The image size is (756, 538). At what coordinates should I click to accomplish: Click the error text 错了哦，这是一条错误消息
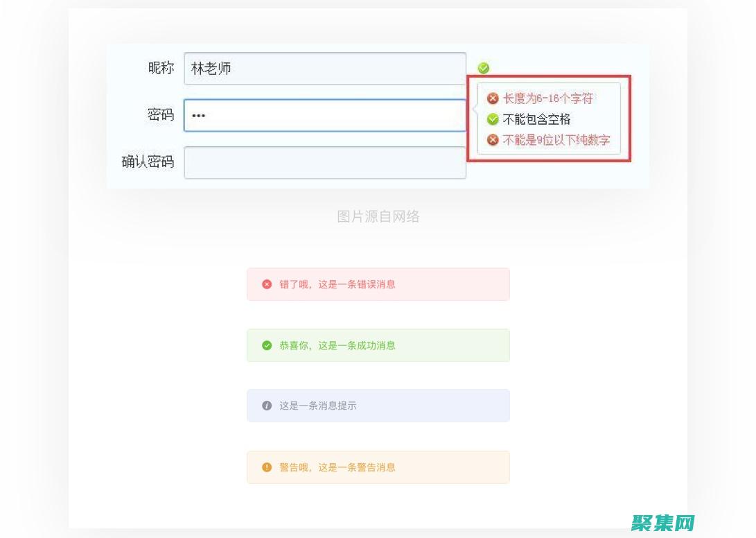[x=337, y=284]
